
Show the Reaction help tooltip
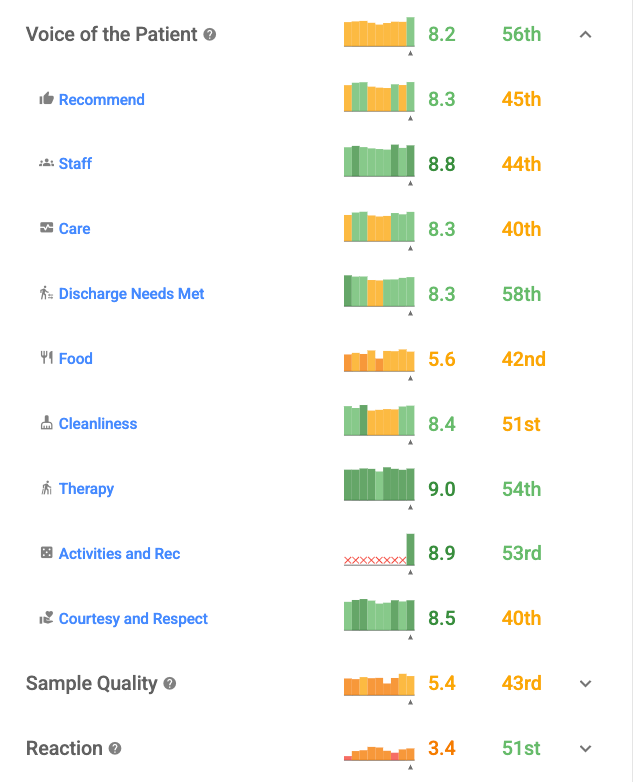point(115,749)
